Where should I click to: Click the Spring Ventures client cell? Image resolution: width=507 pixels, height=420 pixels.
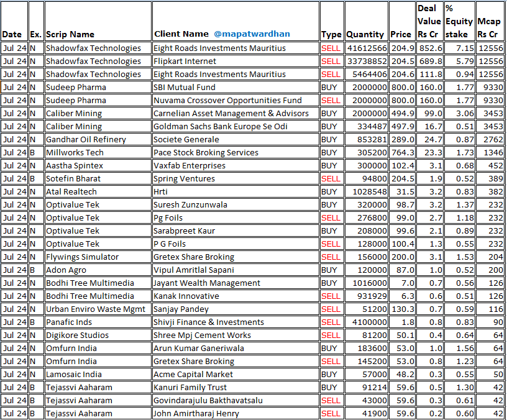pos(235,178)
